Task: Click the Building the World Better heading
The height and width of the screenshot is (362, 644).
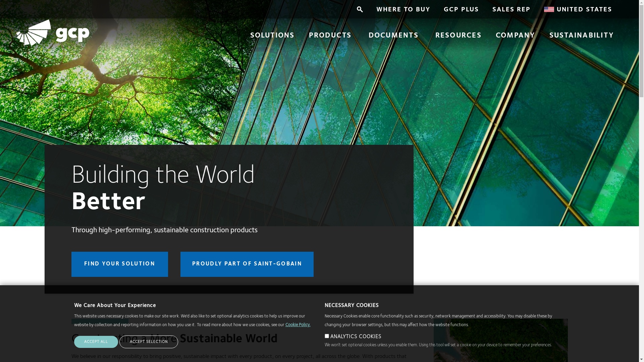Action: click(163, 188)
